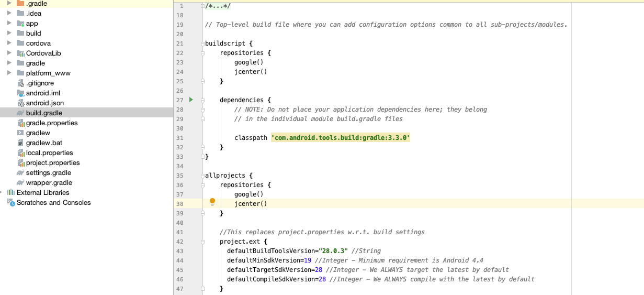The image size is (644, 295).
Task: Click the platform_www folder icon
Action: pos(20,73)
